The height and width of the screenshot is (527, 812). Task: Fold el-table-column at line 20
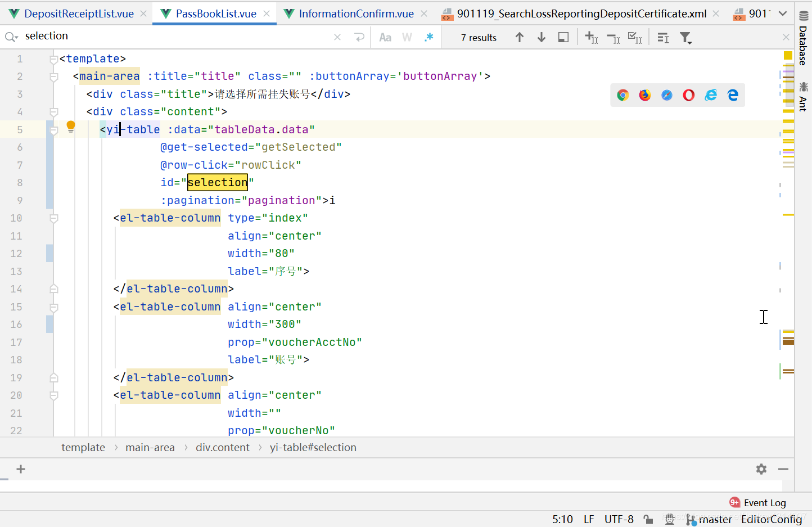pos(54,395)
